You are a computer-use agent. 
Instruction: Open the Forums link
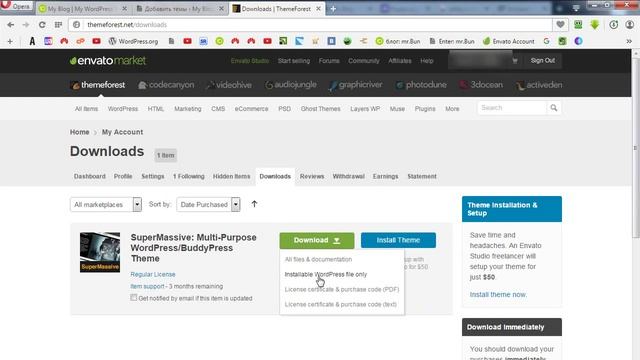pos(329,61)
